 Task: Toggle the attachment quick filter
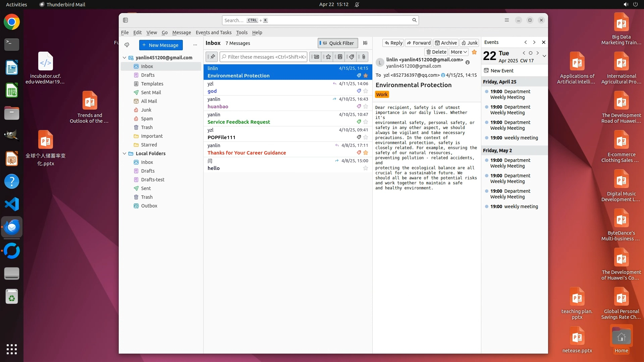point(364,57)
